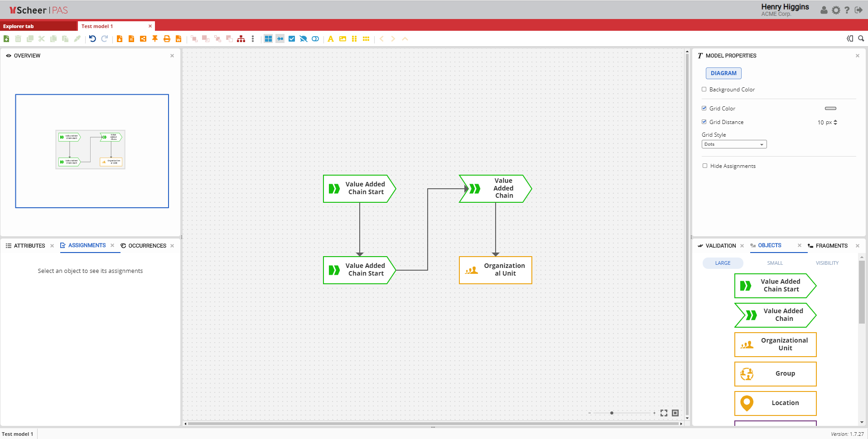868x439 pixels.
Task: Click the Grid Distance stepper arrows
Action: click(x=835, y=123)
